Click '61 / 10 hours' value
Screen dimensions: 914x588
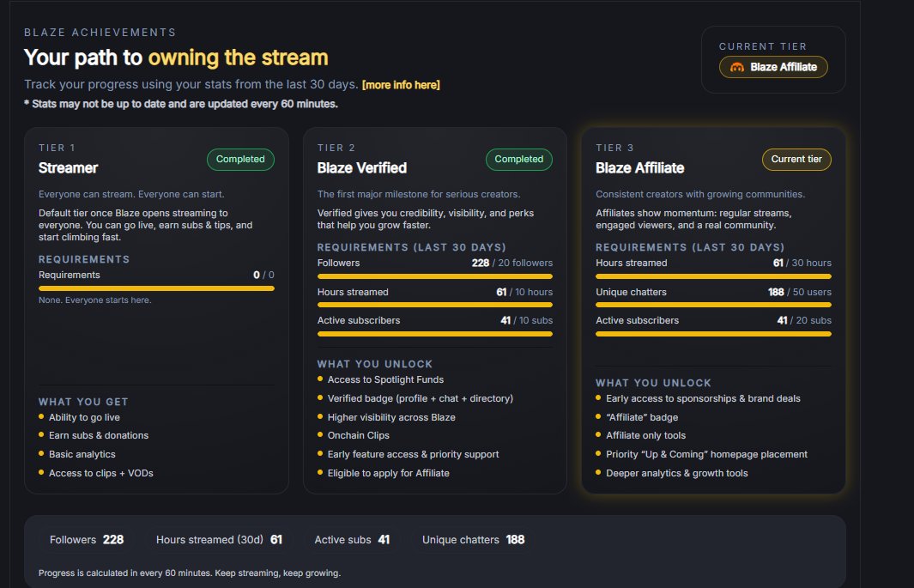(524, 292)
